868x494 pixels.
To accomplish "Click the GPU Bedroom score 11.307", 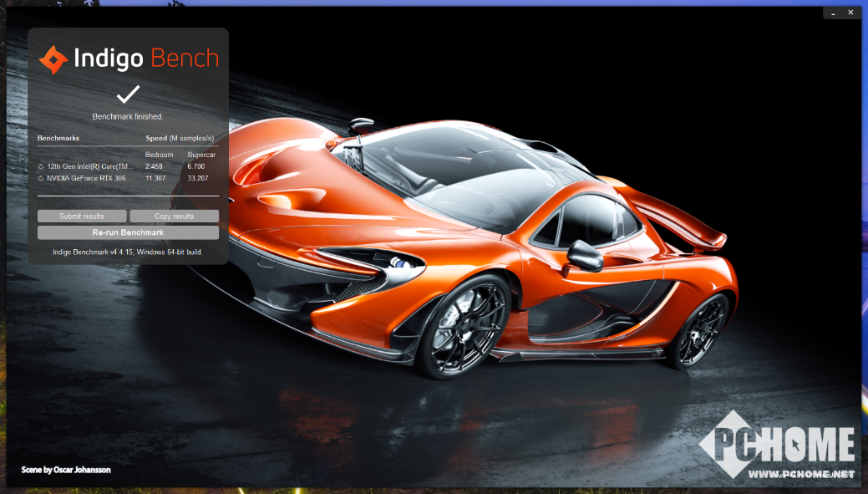I will [155, 178].
